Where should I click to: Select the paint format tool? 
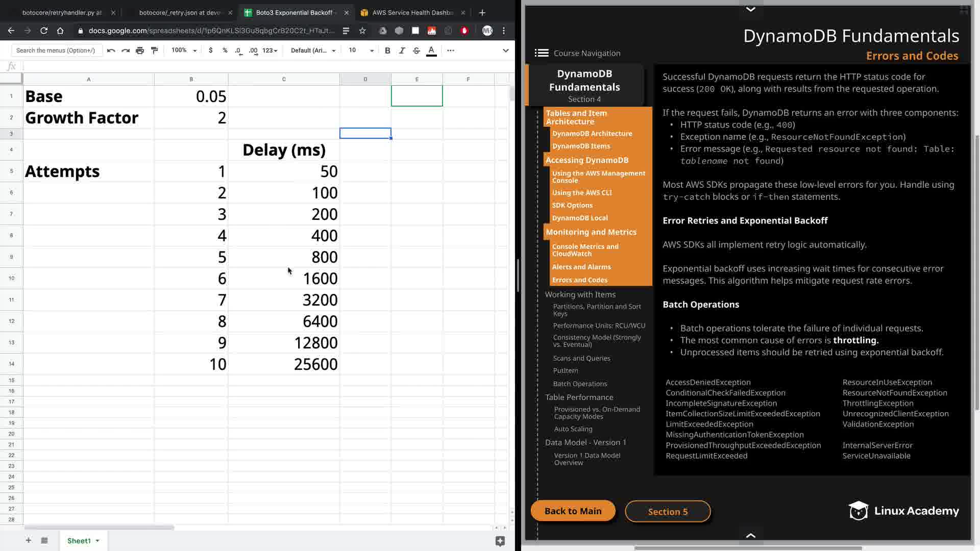pyautogui.click(x=154, y=51)
